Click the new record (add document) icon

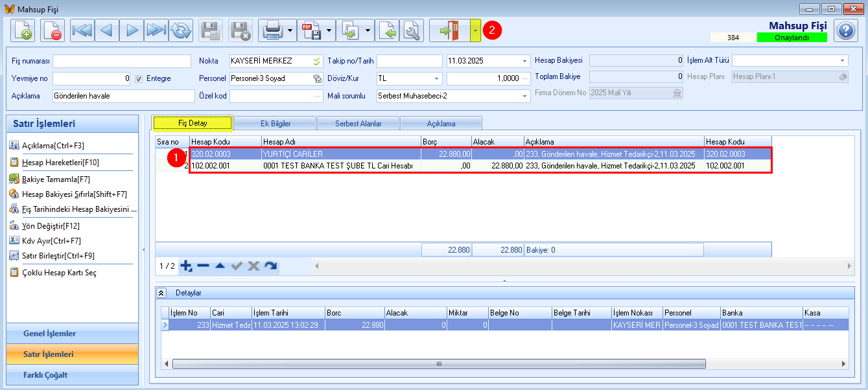pyautogui.click(x=22, y=30)
